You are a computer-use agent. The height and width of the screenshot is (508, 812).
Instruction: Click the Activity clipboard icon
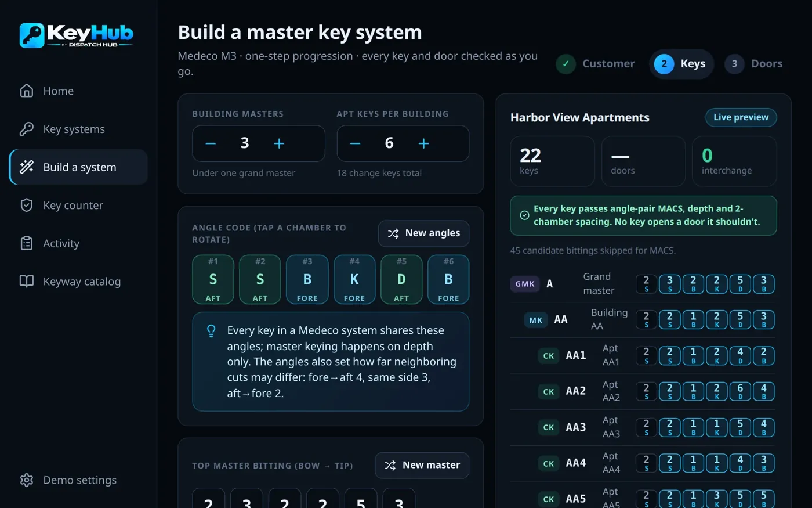point(27,243)
